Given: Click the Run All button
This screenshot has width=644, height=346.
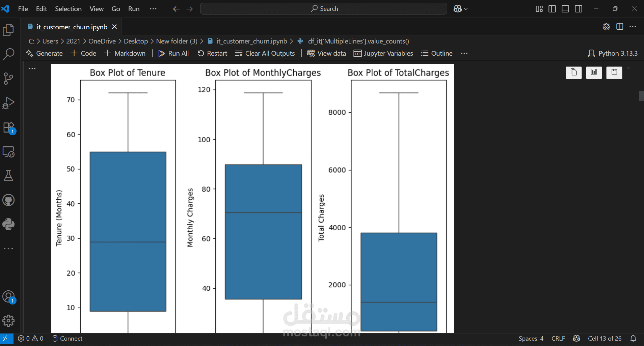Looking at the screenshot, I should 173,53.
